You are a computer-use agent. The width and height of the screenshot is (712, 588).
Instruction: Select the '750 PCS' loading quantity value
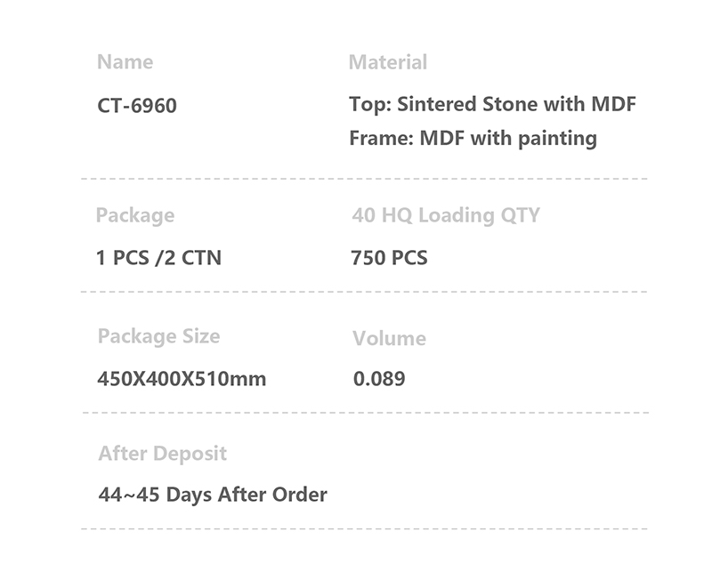pyautogui.click(x=389, y=258)
